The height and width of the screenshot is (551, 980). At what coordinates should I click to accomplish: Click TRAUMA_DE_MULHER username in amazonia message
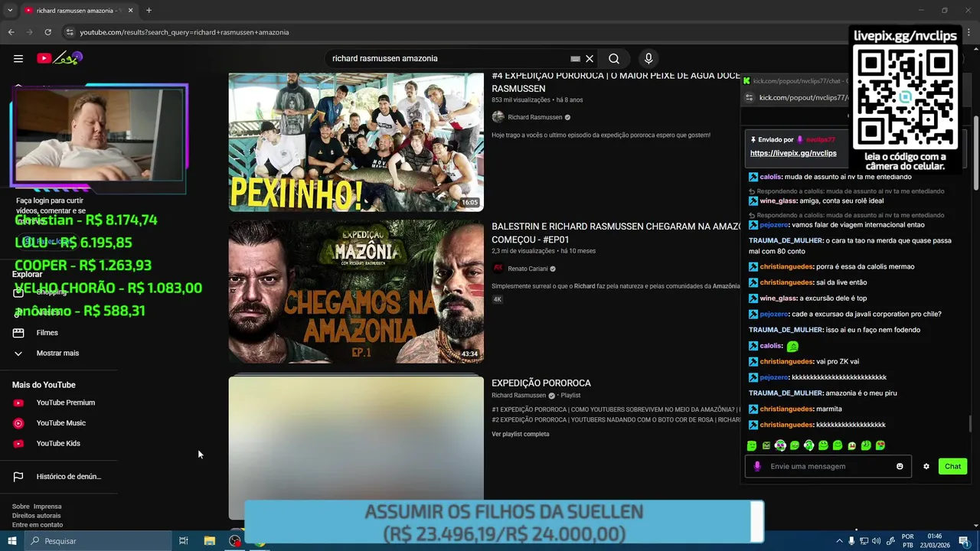coord(786,393)
